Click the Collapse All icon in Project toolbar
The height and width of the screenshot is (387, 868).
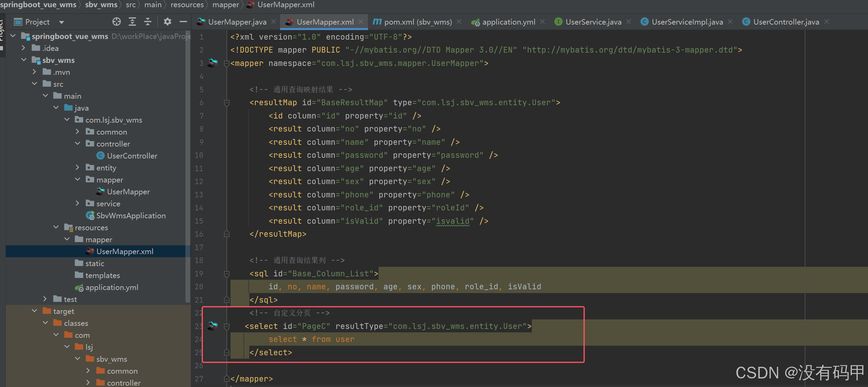pyautogui.click(x=147, y=22)
